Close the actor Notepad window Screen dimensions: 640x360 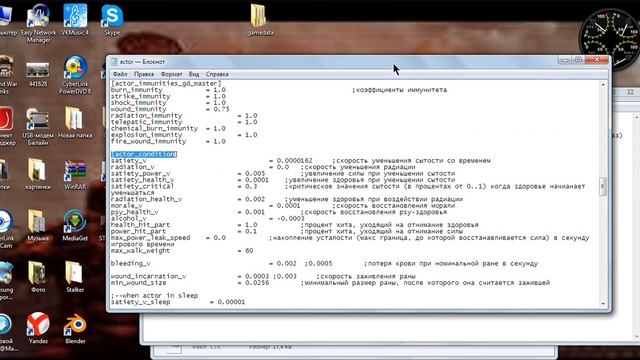[x=596, y=60]
